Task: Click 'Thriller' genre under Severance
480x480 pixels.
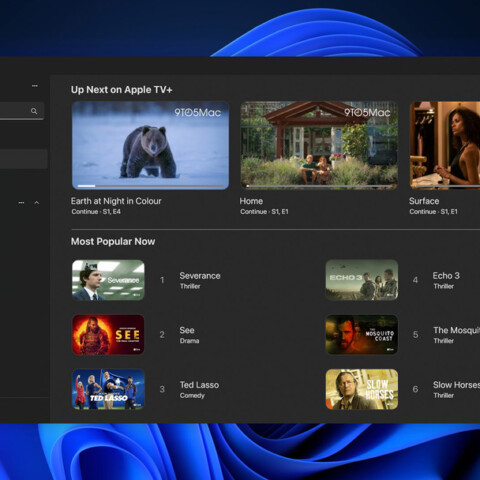Action: pos(190,286)
